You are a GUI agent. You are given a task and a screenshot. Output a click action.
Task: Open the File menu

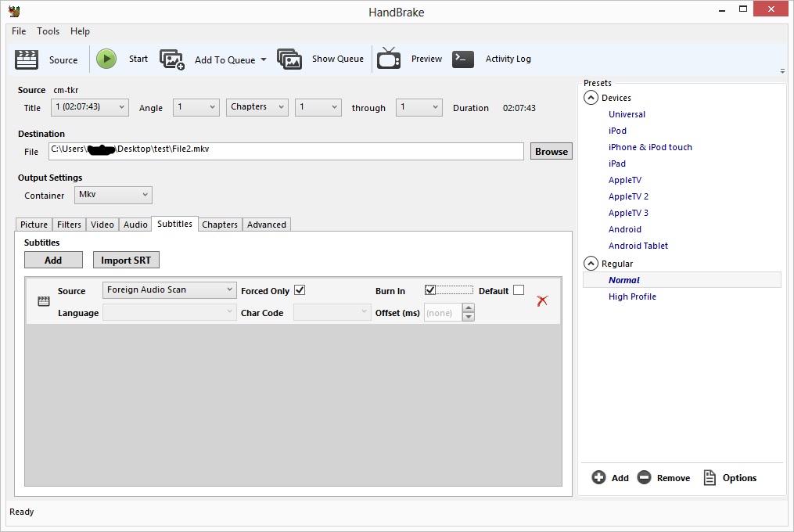point(19,31)
